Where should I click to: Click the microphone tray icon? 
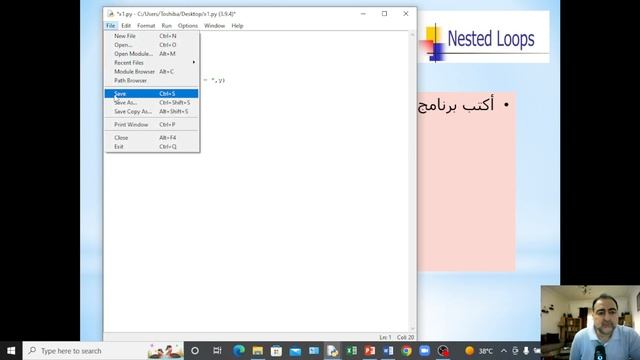point(526,351)
